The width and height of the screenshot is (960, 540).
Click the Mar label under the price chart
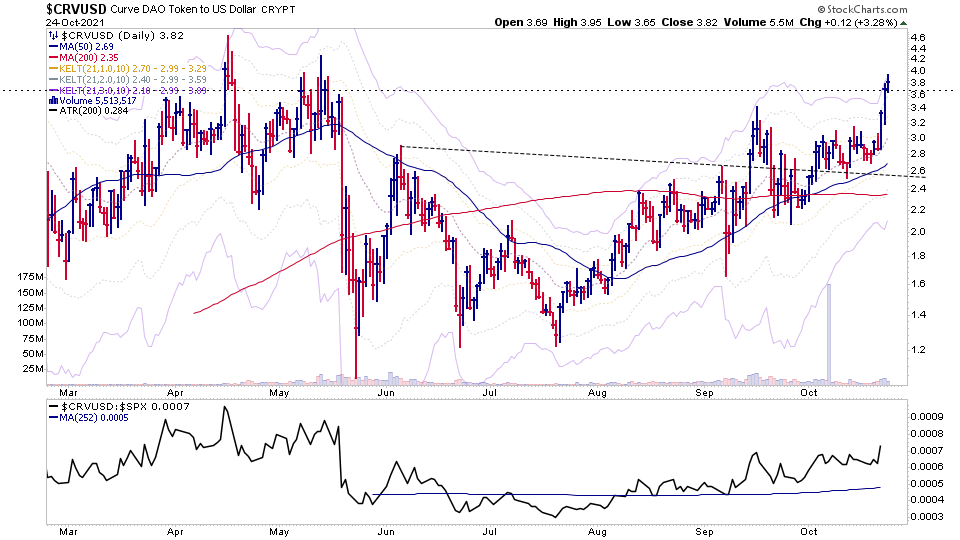pos(68,392)
